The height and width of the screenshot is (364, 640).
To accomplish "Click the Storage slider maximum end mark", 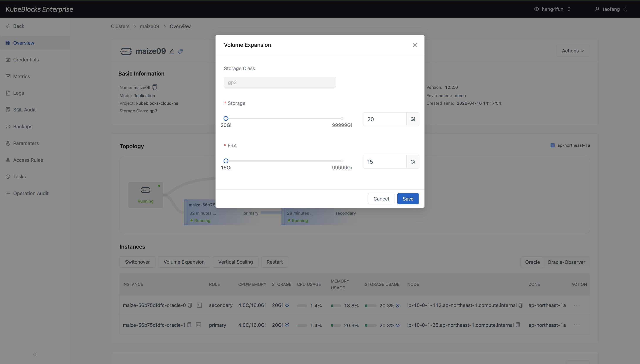I will 342,118.
